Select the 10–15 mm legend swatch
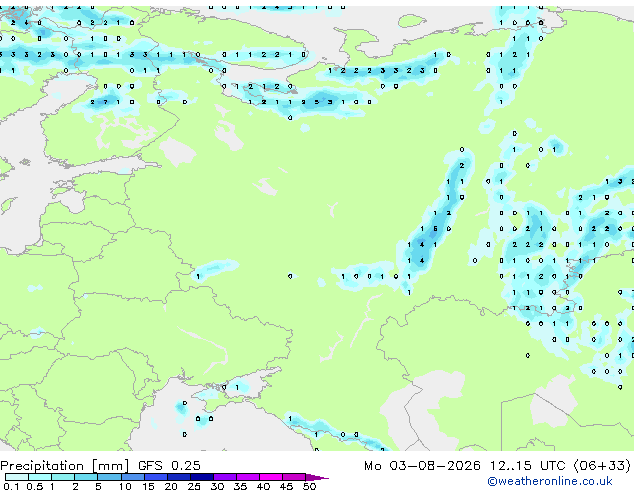This screenshot has width=634, height=490. (133, 477)
